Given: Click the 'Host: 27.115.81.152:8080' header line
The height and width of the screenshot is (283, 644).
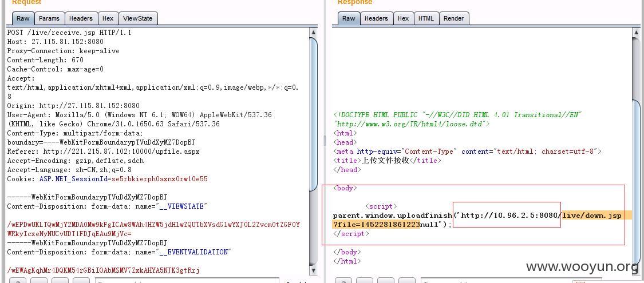Looking at the screenshot, I should pos(55,41).
